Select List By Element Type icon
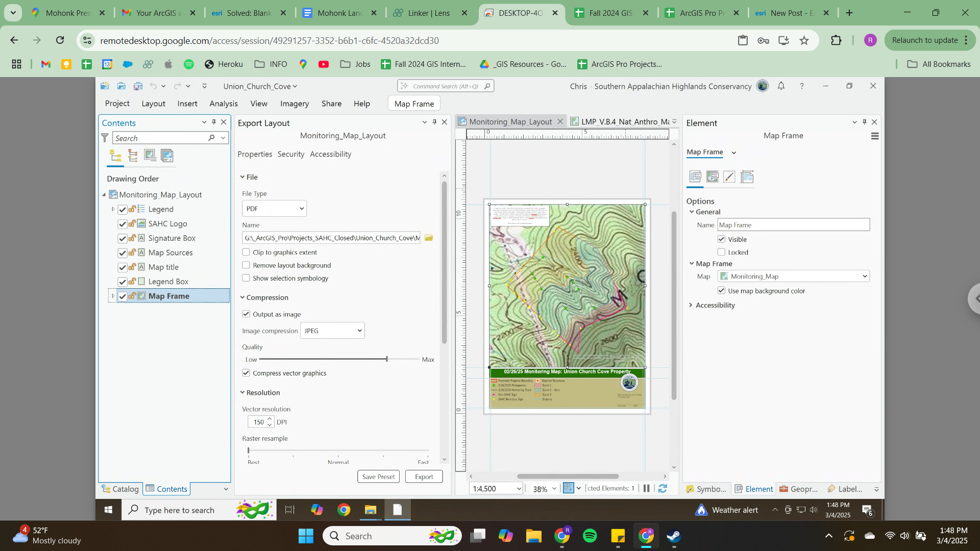 pyautogui.click(x=133, y=156)
